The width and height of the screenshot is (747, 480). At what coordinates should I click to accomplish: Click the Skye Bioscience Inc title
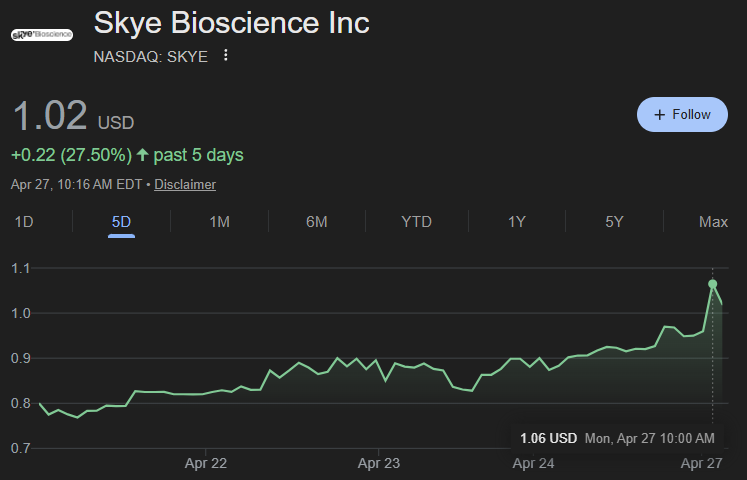[x=231, y=23]
